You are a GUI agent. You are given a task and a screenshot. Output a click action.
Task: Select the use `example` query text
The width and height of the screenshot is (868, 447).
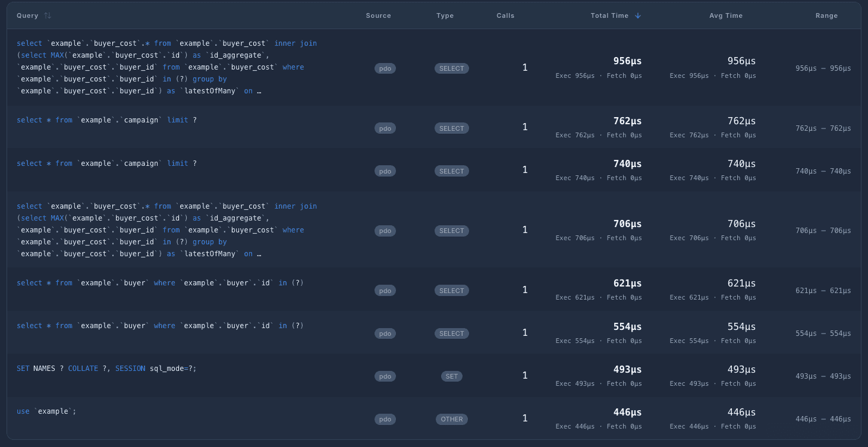[x=46, y=411]
